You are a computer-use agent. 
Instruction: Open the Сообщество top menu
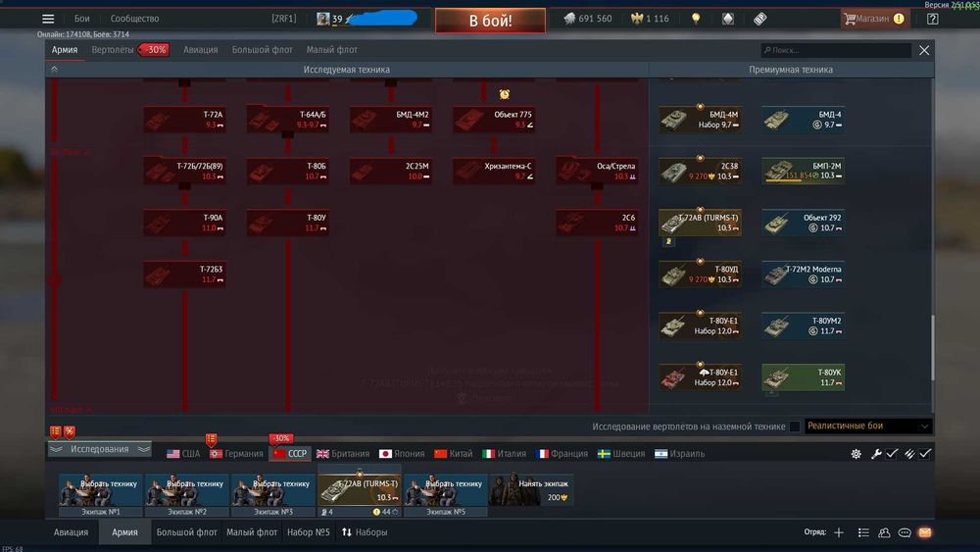(134, 19)
